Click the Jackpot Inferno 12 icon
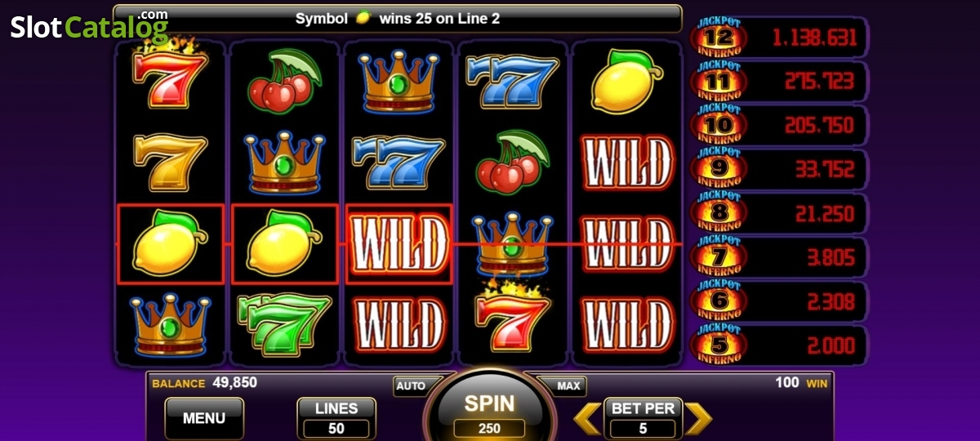980x441 pixels. click(x=719, y=37)
